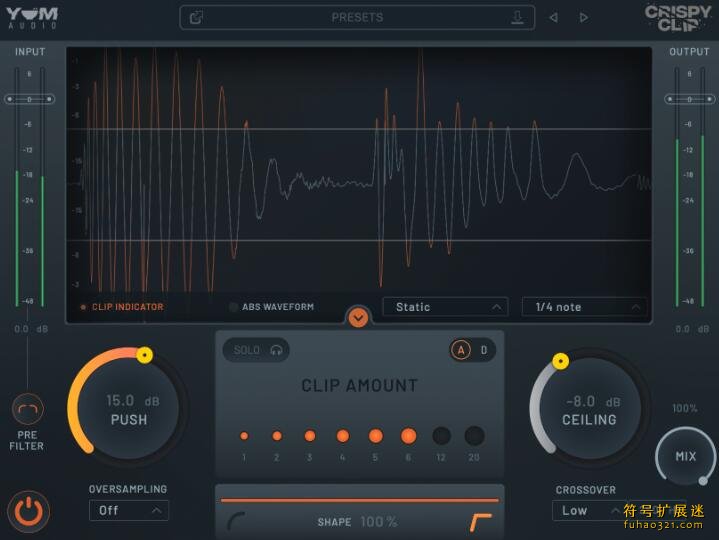Image resolution: width=719 pixels, height=540 pixels.
Task: Click the OUTPUT meter label
Action: (x=689, y=52)
